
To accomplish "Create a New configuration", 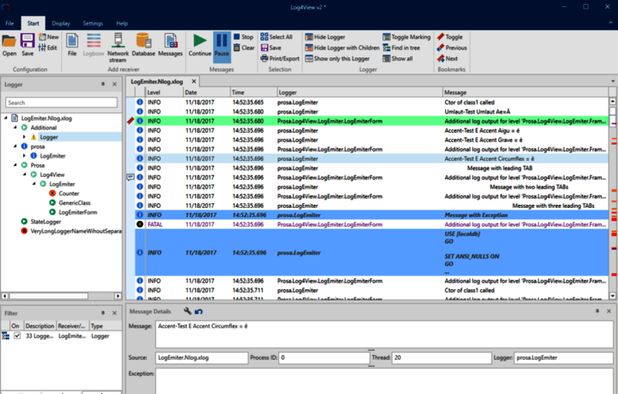I will click(49, 37).
